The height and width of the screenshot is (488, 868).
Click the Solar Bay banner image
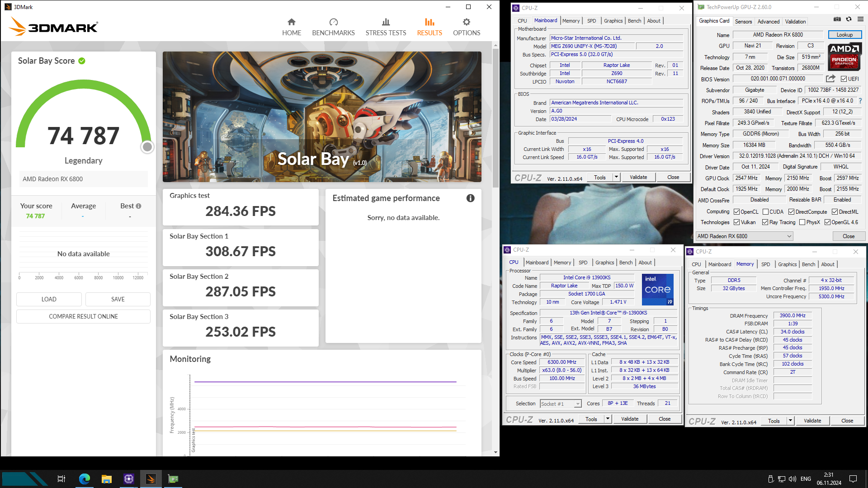[322, 117]
